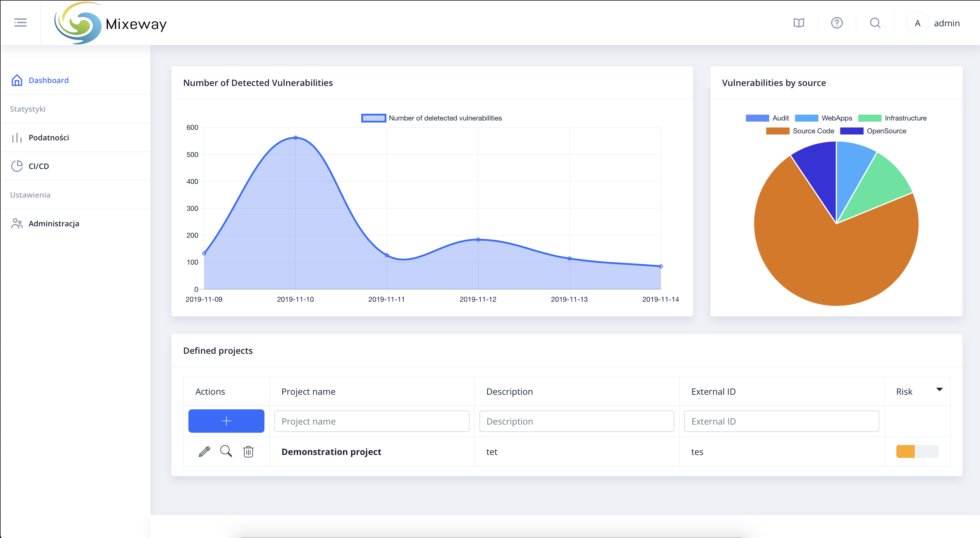Open documentation book icon in header

(x=799, y=23)
